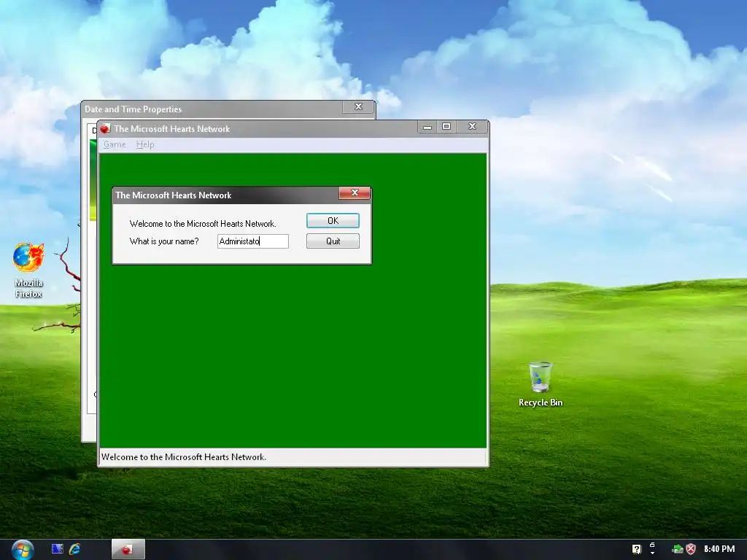Image resolution: width=747 pixels, height=560 pixels.
Task: Open the Mozilla Firefox desktop icon
Action: coord(28,270)
